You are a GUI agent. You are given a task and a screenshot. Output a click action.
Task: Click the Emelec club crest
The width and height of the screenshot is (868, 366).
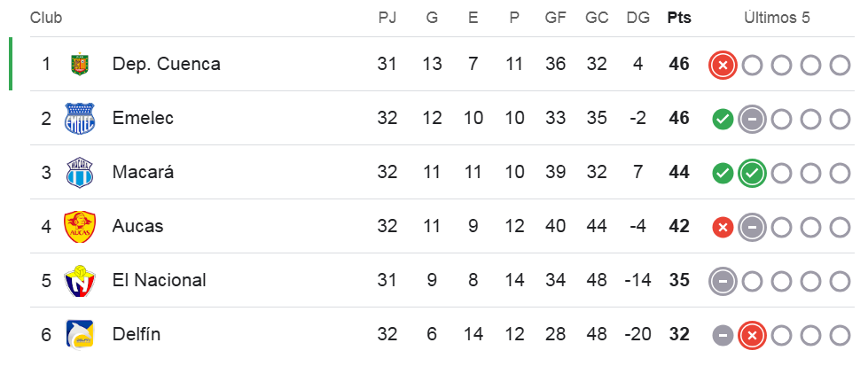80,119
